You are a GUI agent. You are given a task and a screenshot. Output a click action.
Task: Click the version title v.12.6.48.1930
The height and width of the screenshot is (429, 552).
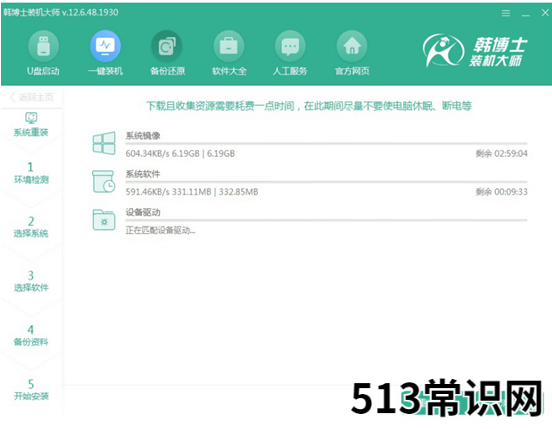(x=90, y=13)
